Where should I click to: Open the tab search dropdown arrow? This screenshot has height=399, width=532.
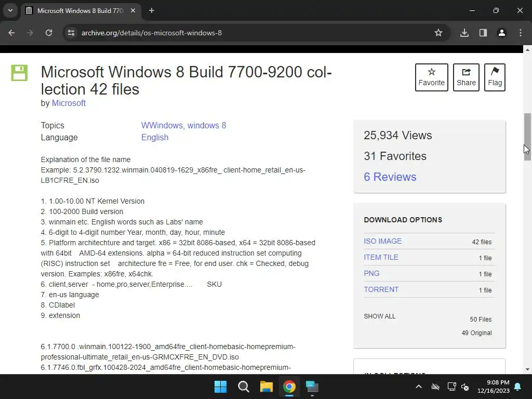pyautogui.click(x=10, y=10)
